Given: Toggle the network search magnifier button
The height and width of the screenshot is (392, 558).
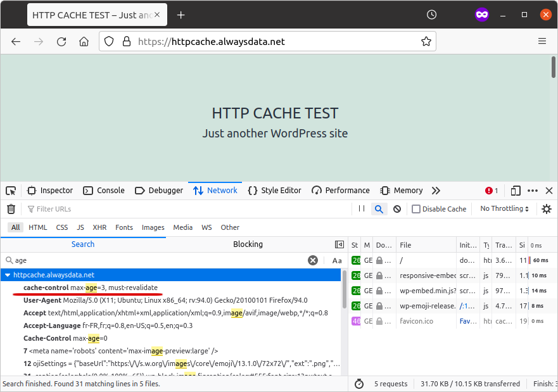Looking at the screenshot, I should pos(379,209).
